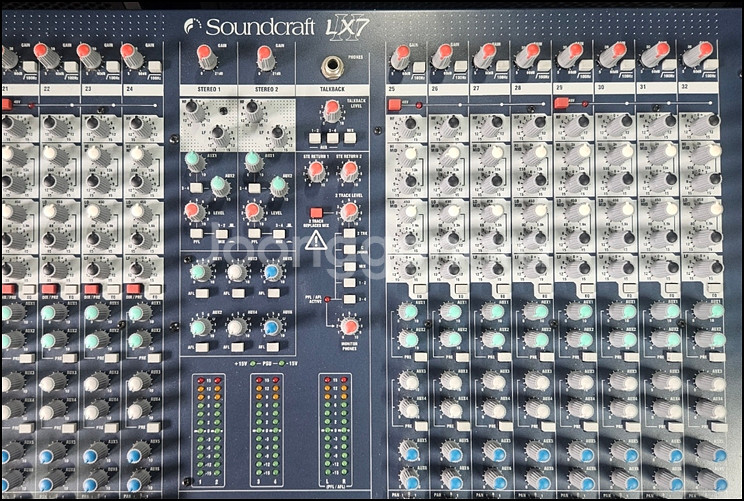Turn the channel 29 AUX5 blue knob
Viewport: 744px width, 501px height.
(583, 453)
